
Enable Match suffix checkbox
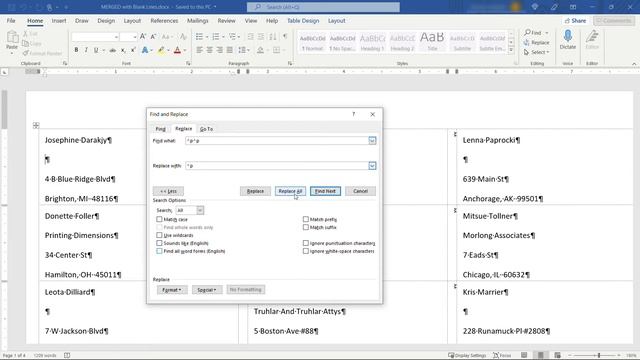pos(306,227)
